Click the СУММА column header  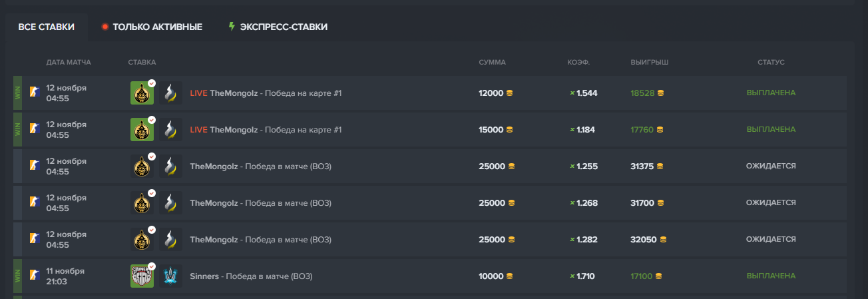pos(492,63)
